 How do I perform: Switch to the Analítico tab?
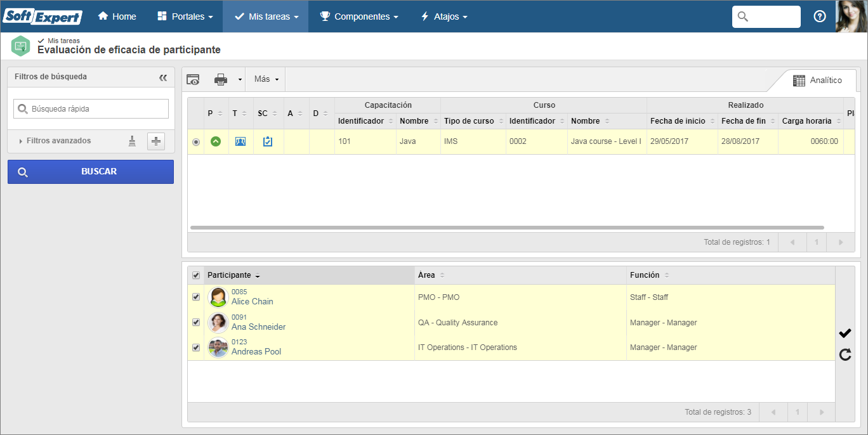[x=817, y=81]
